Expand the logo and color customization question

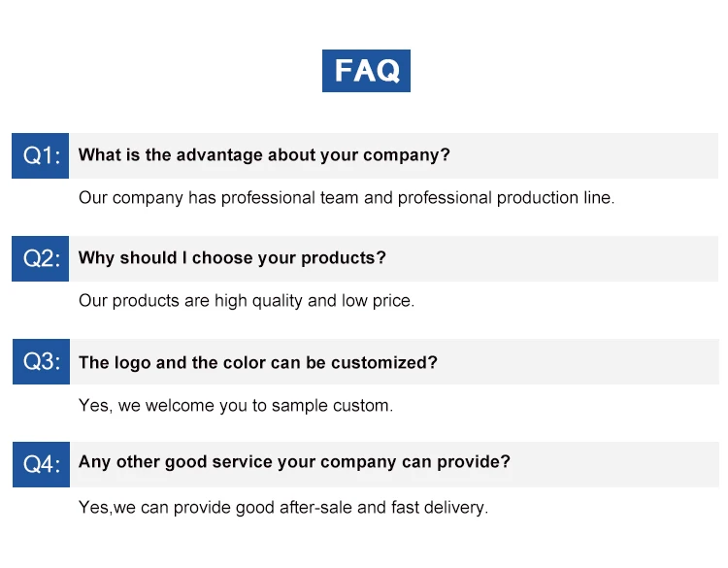coord(257,362)
